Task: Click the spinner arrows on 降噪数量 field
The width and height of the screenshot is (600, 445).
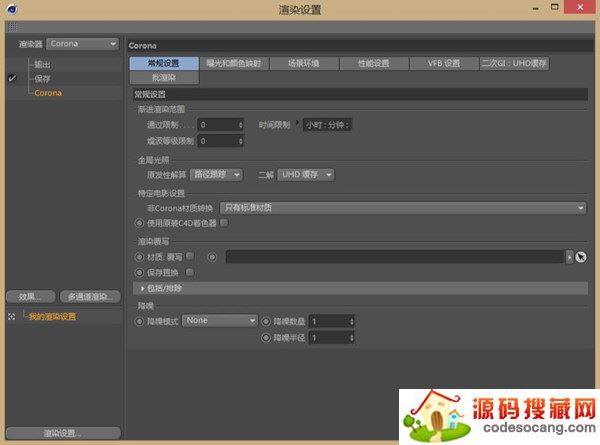Action: pos(350,321)
